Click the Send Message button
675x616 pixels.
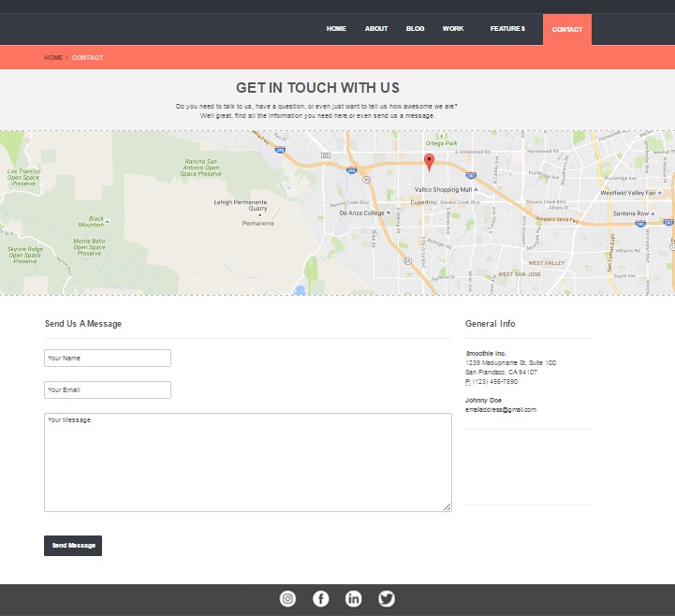(73, 546)
